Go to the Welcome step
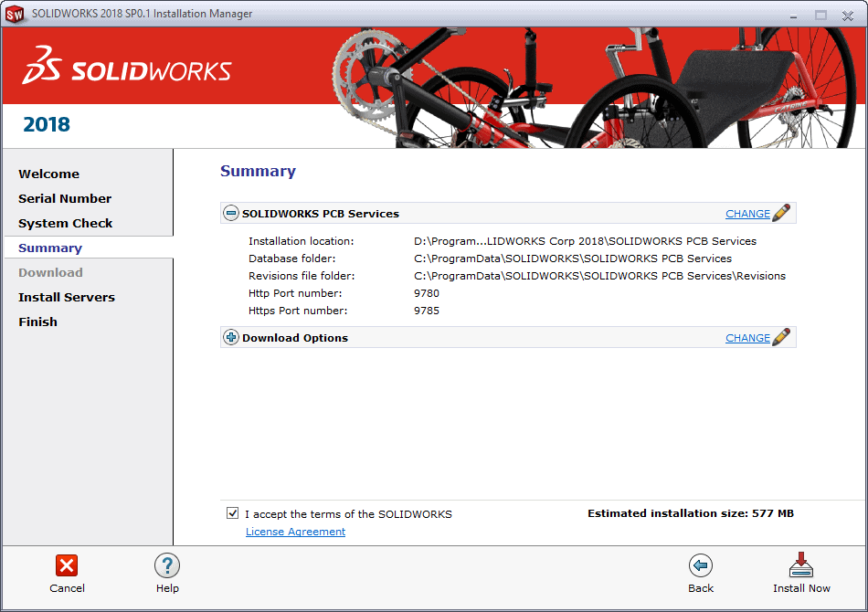This screenshot has height=612, width=868. 48,174
